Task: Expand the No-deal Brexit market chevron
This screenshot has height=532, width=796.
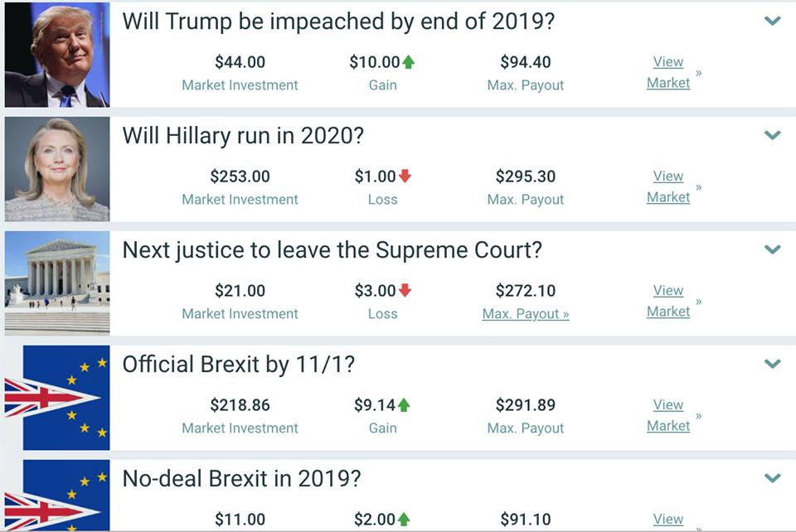Action: tap(772, 478)
